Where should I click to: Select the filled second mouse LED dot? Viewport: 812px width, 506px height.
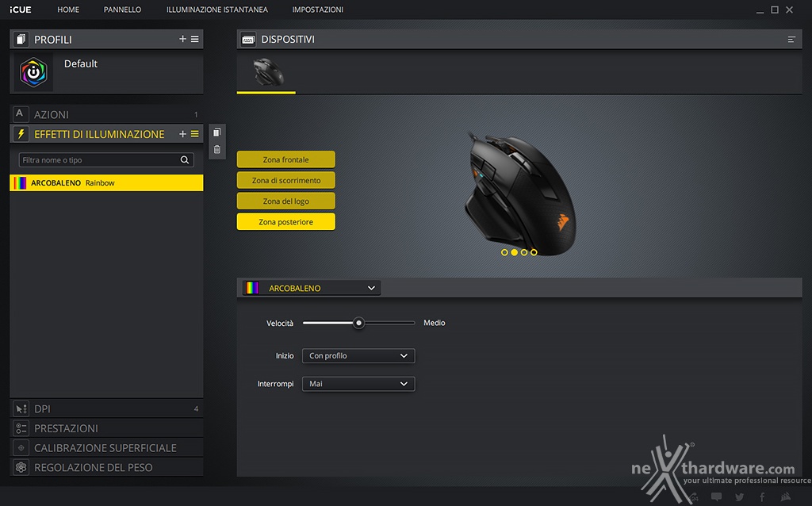[514, 252]
